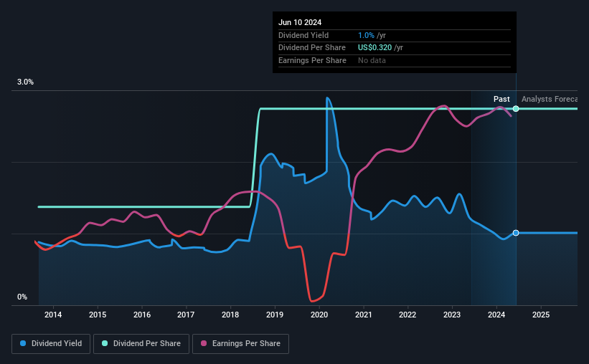Viewport: 589px width, 364px height.
Task: Select the 2020 x-axis year label
Action: (319, 315)
